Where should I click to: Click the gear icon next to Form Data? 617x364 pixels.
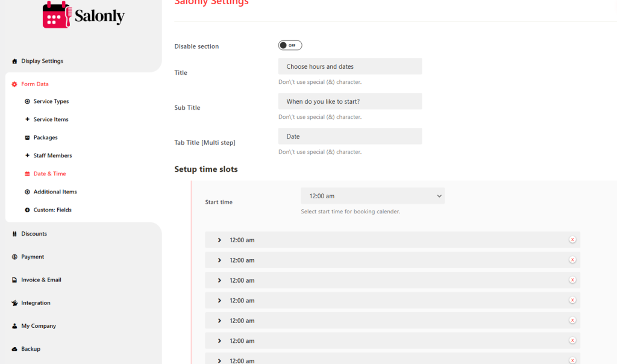(x=14, y=84)
